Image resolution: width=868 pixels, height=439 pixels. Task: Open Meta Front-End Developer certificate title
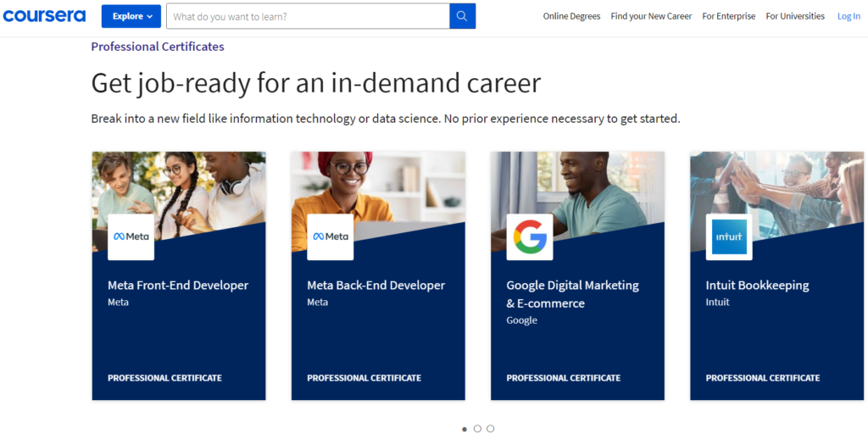click(x=178, y=286)
